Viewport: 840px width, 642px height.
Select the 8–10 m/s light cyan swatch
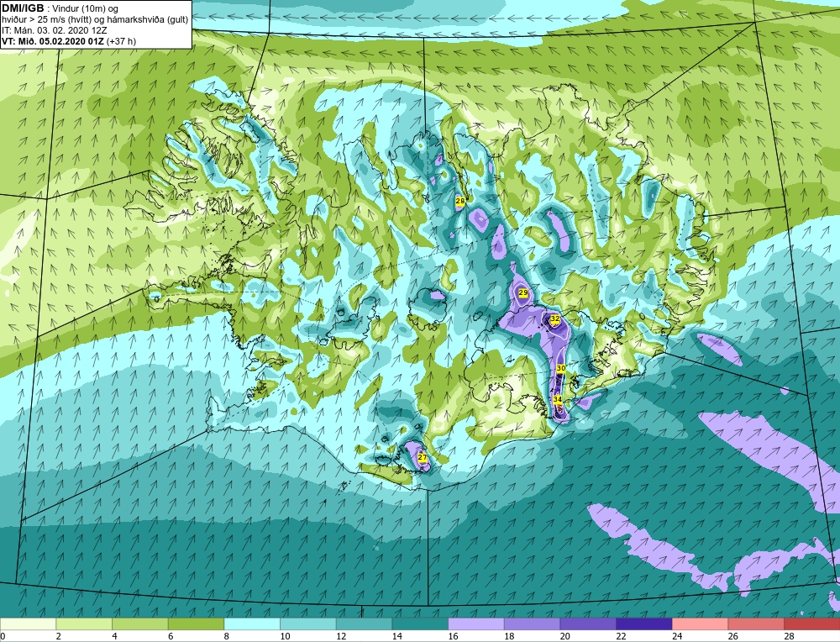point(252,624)
